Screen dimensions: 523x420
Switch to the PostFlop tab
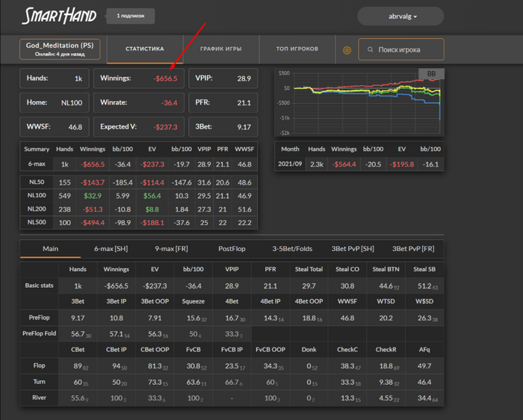(232, 249)
